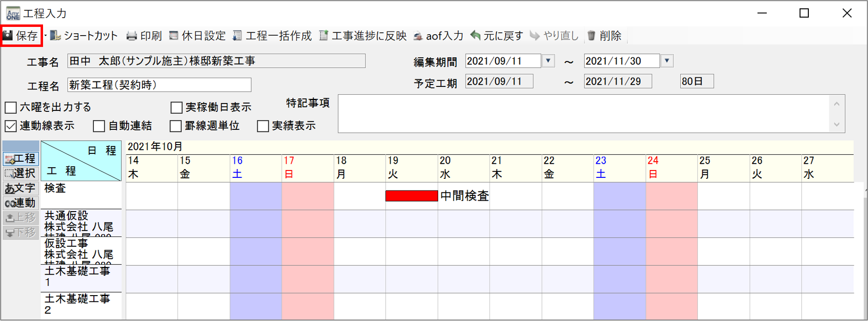
Task: Open the ショートカット toolbar item
Action: tap(84, 36)
